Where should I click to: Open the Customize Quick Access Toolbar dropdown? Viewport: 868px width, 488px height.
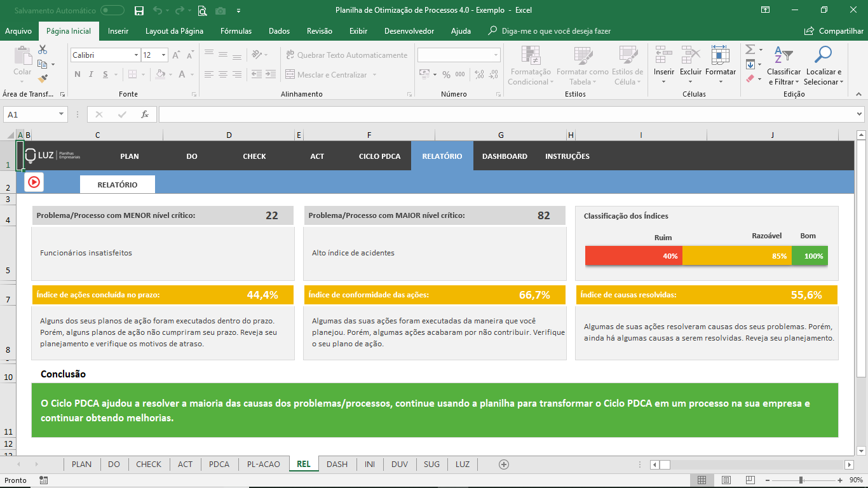click(238, 10)
